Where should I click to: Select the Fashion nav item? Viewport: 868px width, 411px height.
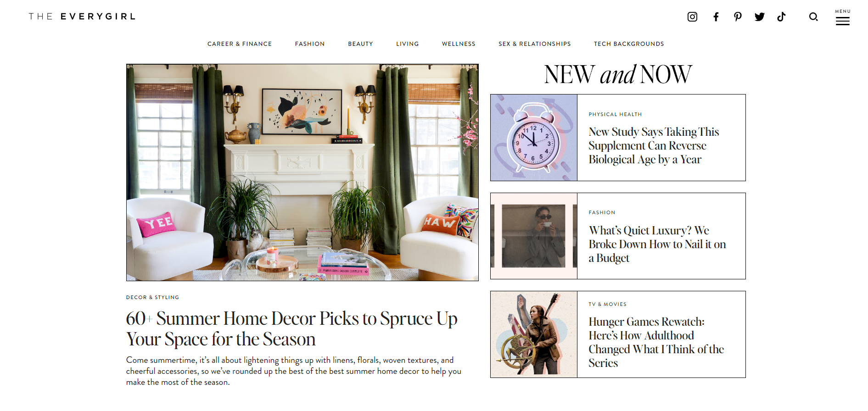(x=310, y=44)
